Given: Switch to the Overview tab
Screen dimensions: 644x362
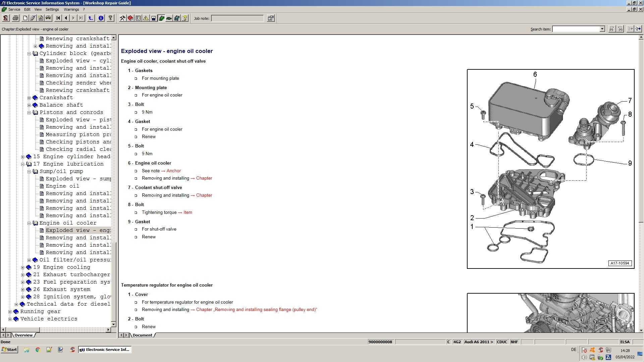Looking at the screenshot, I should tap(23, 335).
